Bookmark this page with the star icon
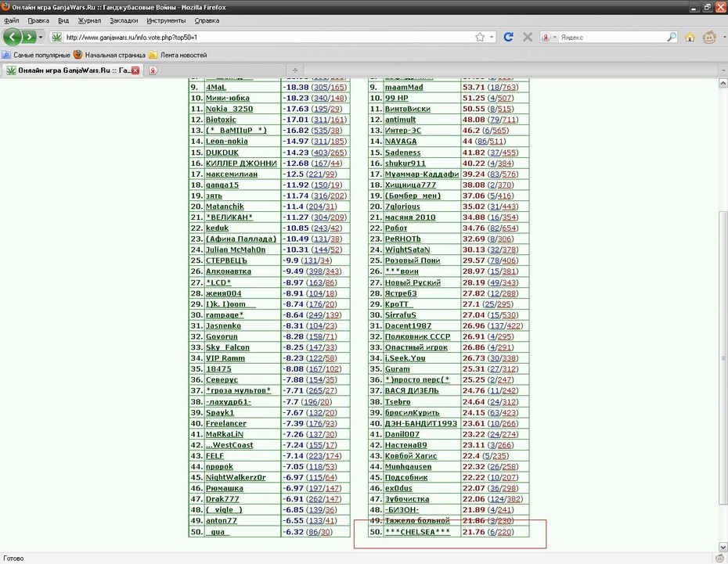 click(480, 37)
